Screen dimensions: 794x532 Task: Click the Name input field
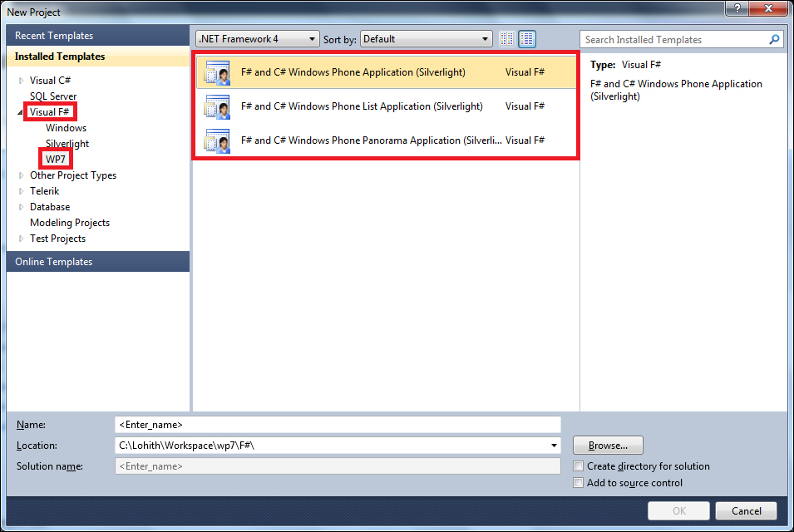tap(338, 425)
